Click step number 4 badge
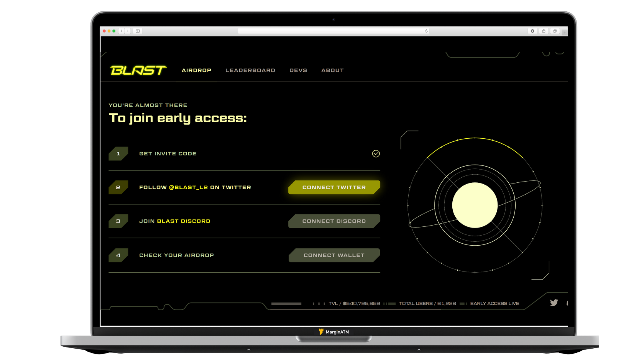The width and height of the screenshot is (644, 362). [x=118, y=255]
